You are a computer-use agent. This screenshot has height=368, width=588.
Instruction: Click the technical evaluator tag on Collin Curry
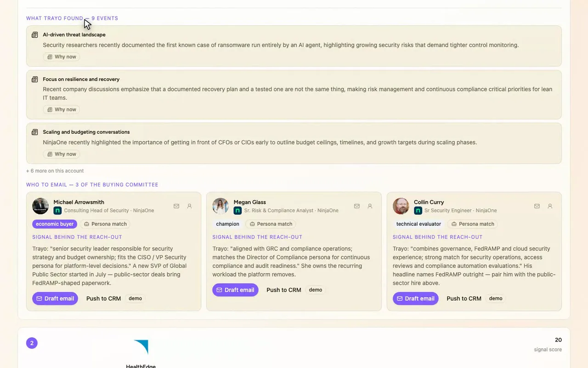pyautogui.click(x=419, y=224)
